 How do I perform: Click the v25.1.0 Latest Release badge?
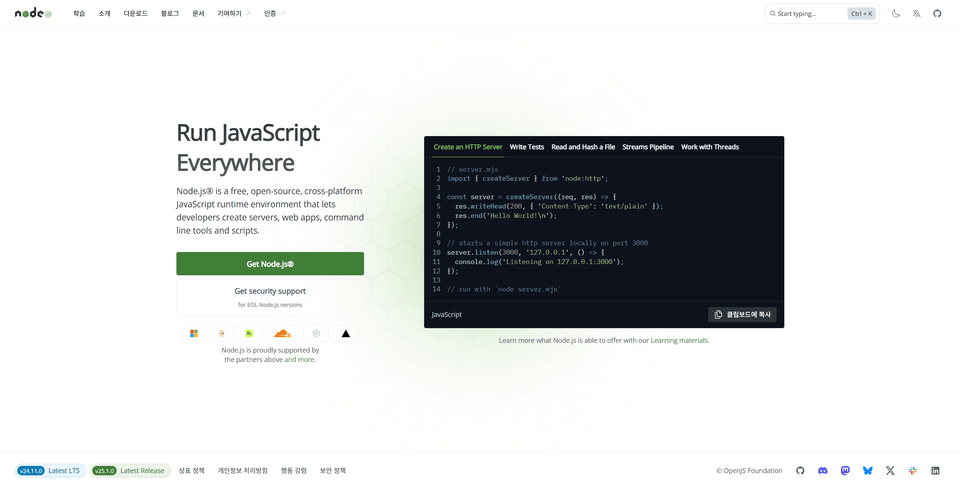tap(130, 471)
